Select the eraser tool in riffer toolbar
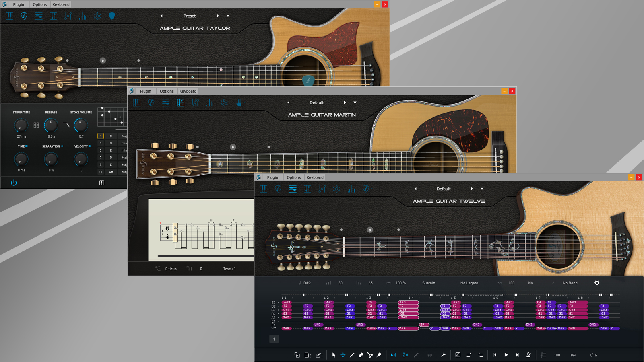Viewport: 644px width, 362px height. [361, 355]
